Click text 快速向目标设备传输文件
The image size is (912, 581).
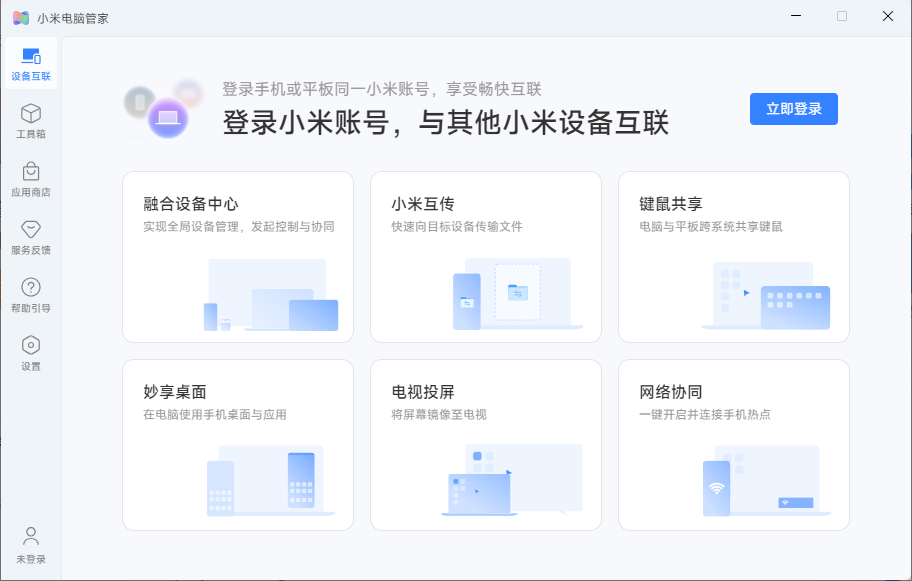point(457,226)
